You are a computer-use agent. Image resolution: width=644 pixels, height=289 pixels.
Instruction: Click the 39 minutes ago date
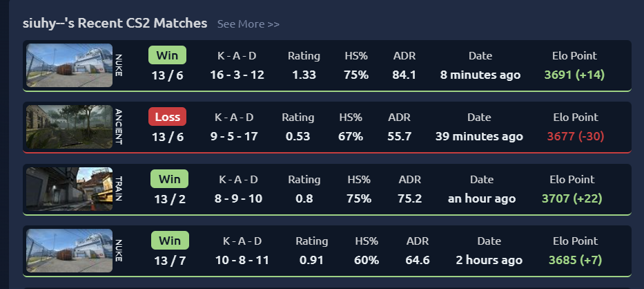(x=479, y=136)
